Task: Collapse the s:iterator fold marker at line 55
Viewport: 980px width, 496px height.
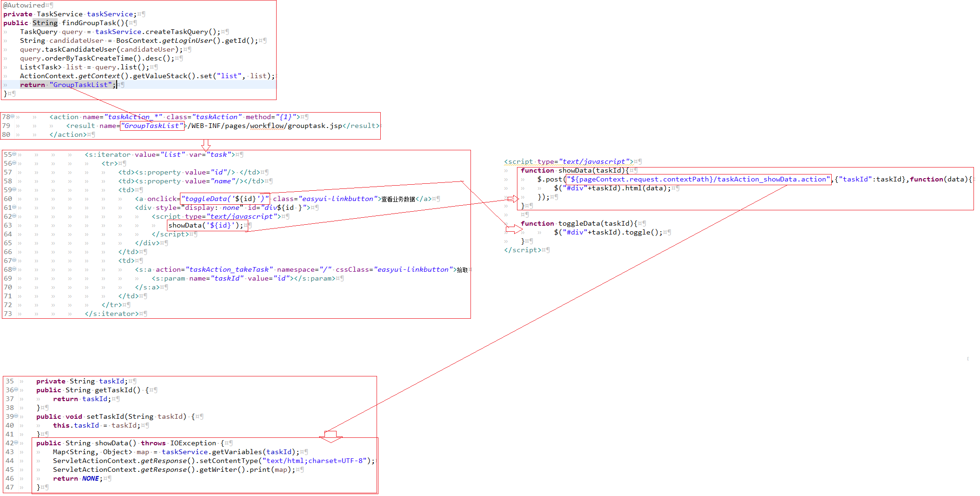Action: point(14,154)
